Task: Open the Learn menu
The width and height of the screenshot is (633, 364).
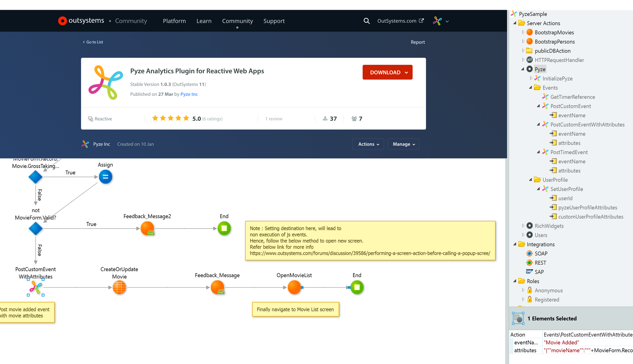Action: (x=204, y=21)
